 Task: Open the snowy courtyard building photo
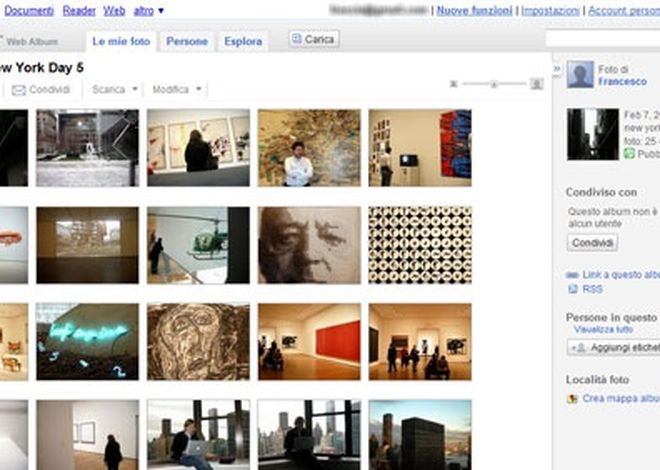click(x=87, y=148)
